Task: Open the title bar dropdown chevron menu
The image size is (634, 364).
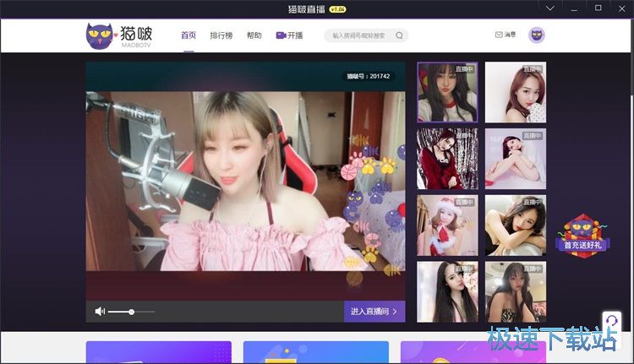Action: click(x=550, y=8)
